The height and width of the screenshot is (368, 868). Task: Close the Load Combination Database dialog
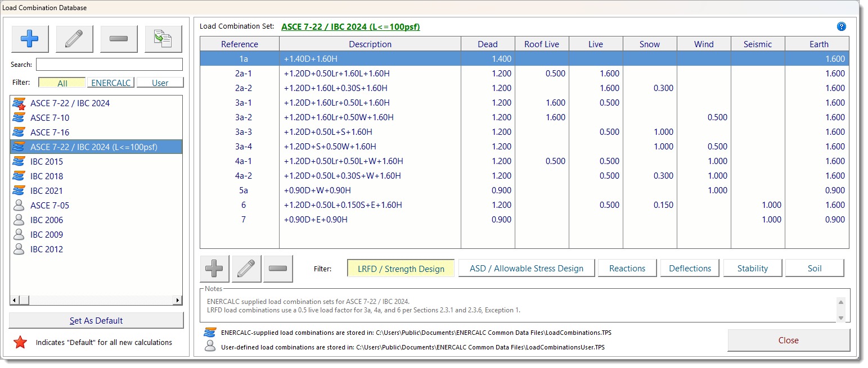tap(788, 340)
